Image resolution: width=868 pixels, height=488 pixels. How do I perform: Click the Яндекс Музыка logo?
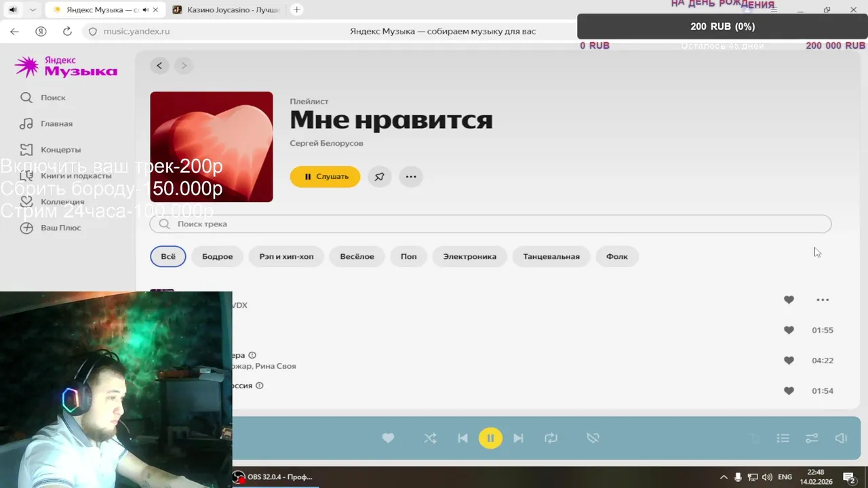click(66, 66)
